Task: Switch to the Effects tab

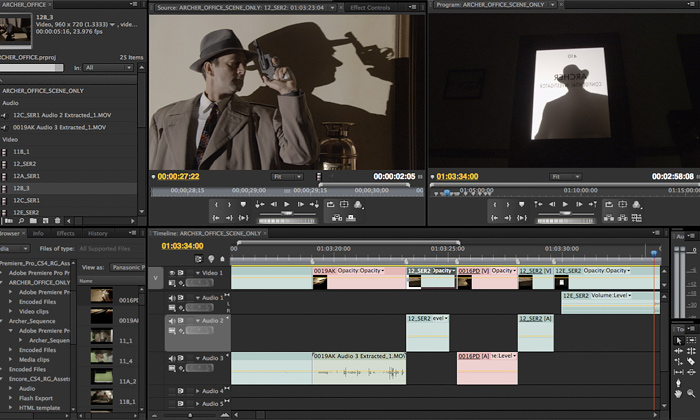Action: 65,233
